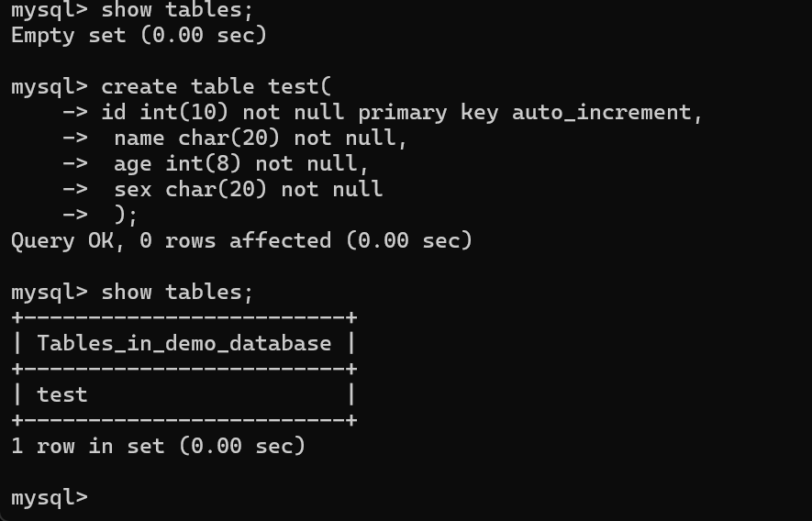Screen dimensions: 812x521
Task: Click the second 'show tables;' command
Action: pyautogui.click(x=176, y=293)
